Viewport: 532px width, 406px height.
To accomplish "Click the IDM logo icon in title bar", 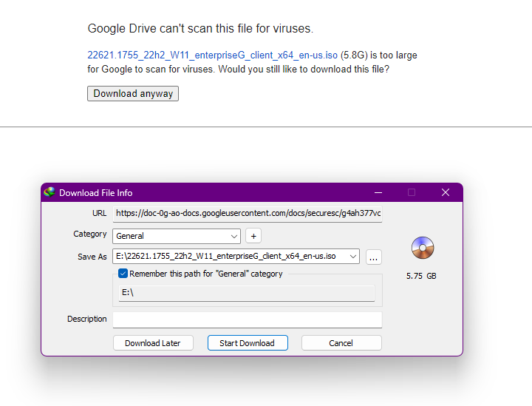I will [50, 192].
